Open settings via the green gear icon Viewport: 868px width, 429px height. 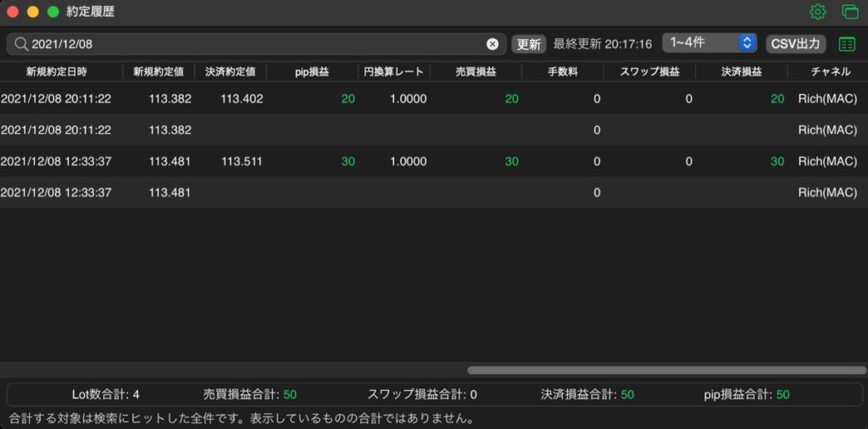pos(818,12)
